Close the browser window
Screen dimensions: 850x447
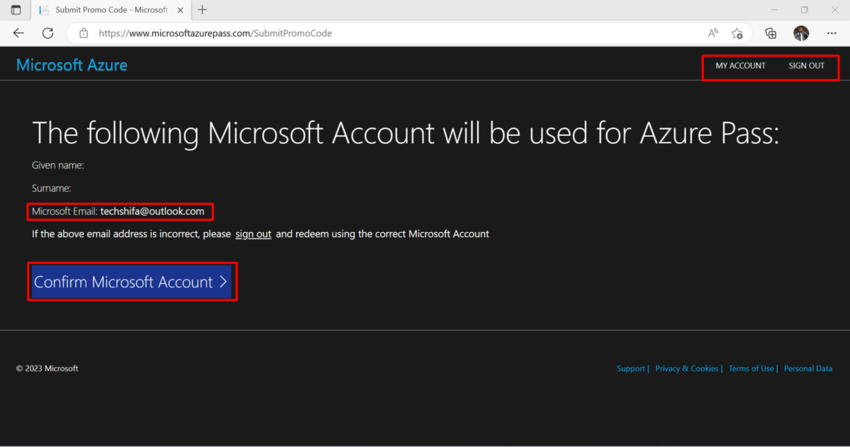tap(835, 10)
